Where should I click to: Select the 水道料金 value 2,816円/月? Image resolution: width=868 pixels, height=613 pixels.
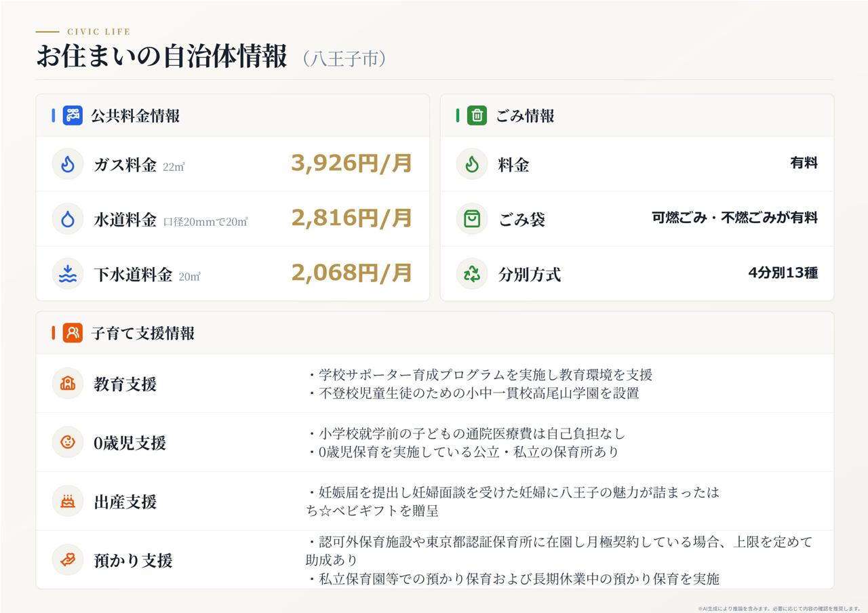click(x=351, y=218)
